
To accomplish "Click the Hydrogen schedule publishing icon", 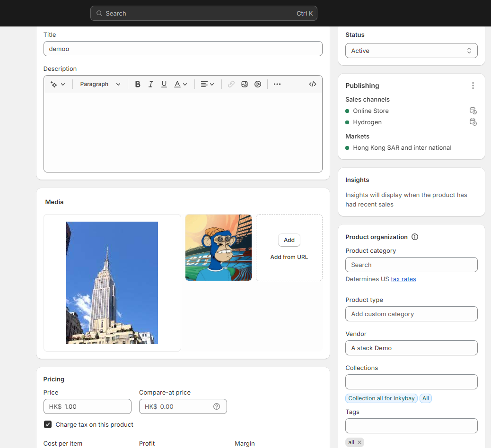I will pyautogui.click(x=473, y=122).
